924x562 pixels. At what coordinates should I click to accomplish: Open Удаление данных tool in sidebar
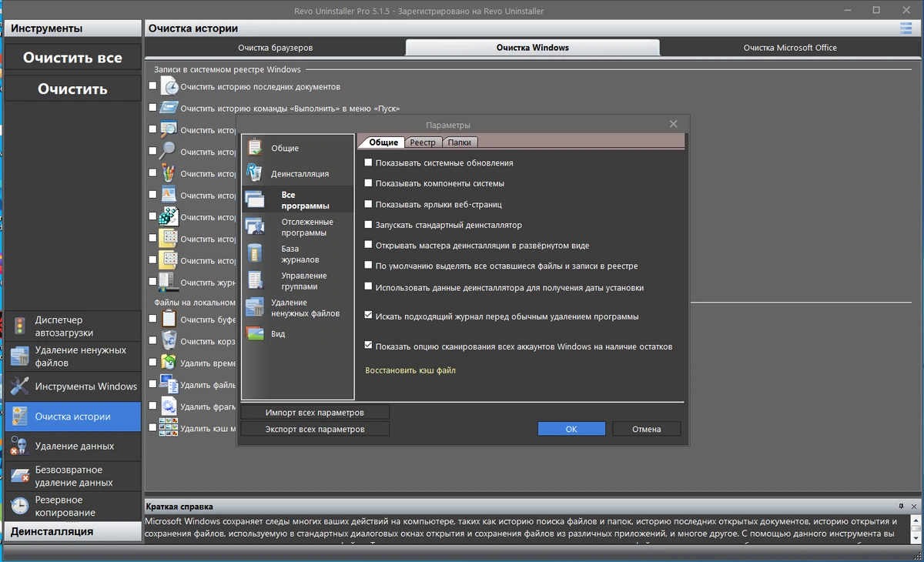pos(73,447)
